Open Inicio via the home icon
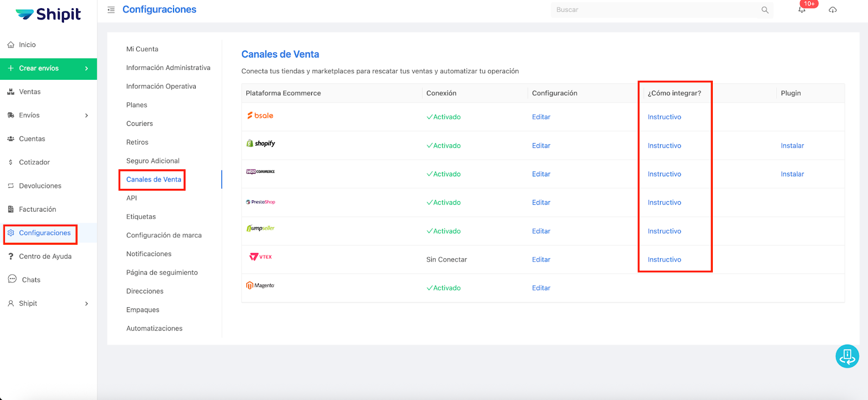 11,45
